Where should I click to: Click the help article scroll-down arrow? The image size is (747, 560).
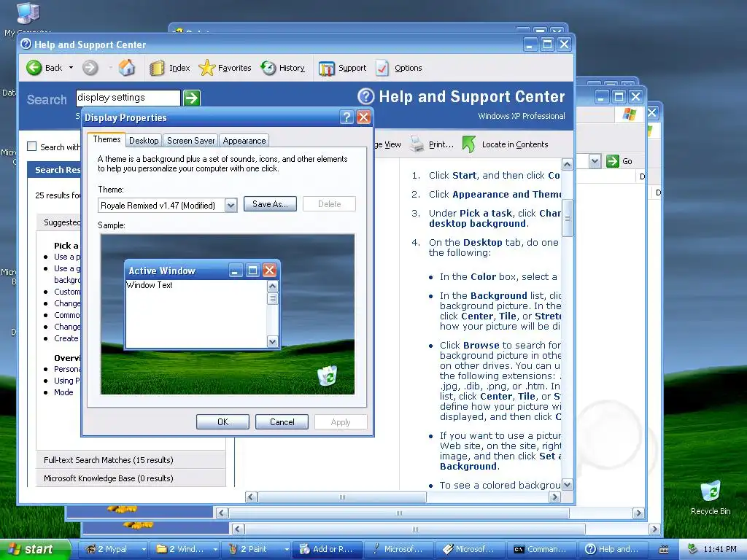pos(567,485)
